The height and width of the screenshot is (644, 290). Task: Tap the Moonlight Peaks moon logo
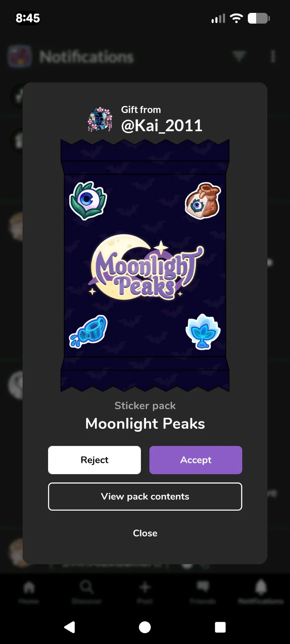[145, 268]
